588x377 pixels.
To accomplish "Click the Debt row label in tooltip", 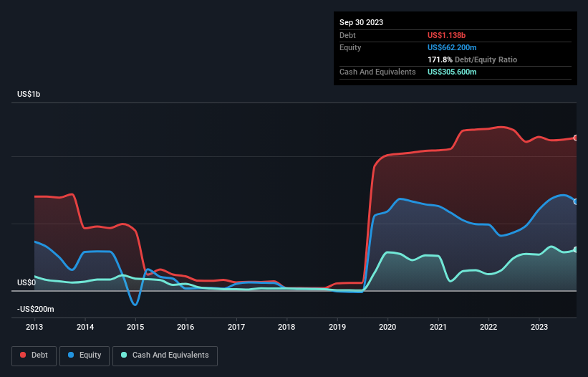I will [x=347, y=35].
